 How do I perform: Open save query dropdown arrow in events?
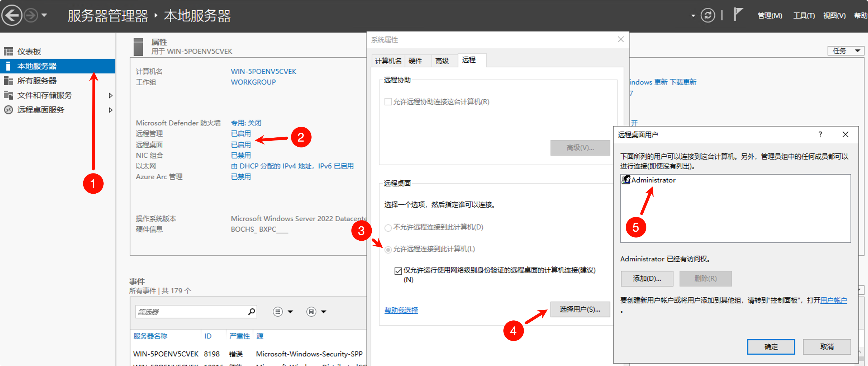pos(324,312)
